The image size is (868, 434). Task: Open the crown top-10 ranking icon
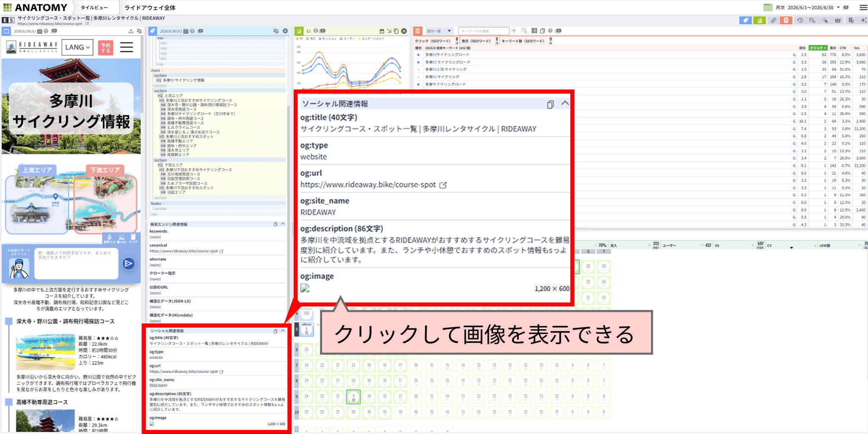[x=837, y=20]
